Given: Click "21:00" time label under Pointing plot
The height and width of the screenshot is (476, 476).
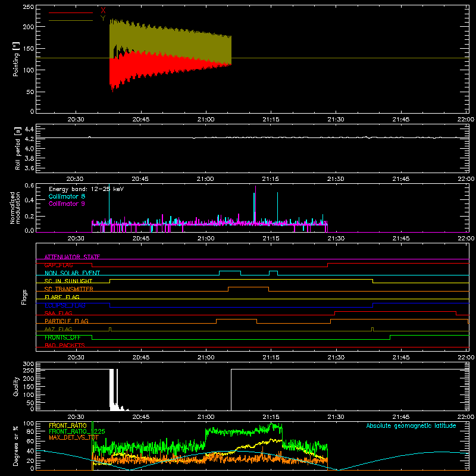Looking at the screenshot, I should [x=205, y=120].
